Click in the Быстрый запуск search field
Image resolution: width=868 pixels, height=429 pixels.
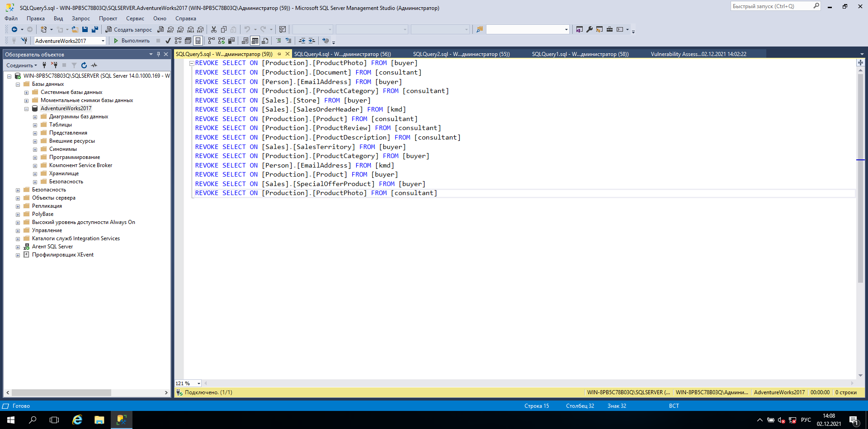click(772, 6)
